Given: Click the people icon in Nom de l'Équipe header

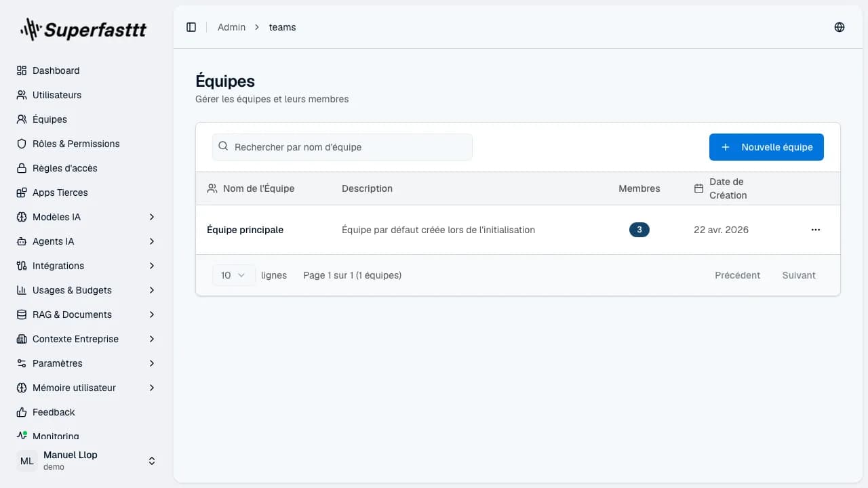Looking at the screenshot, I should [x=212, y=188].
